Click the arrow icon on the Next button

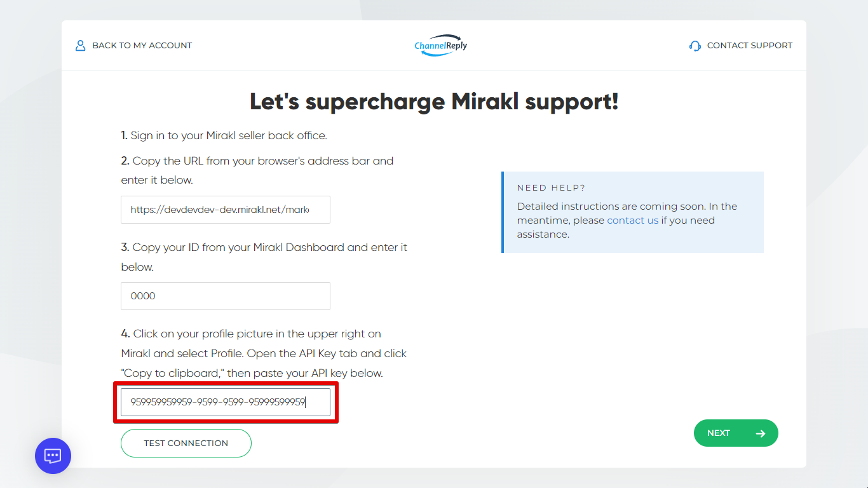pyautogui.click(x=761, y=433)
